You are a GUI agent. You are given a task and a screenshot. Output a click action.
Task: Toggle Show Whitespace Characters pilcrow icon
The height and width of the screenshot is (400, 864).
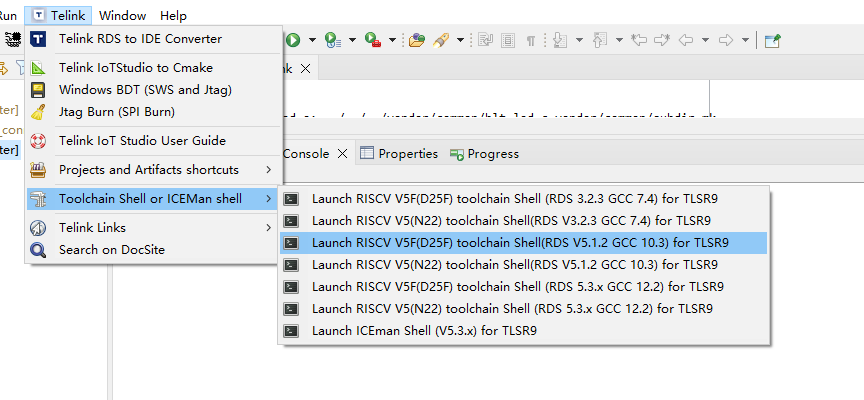coord(531,40)
